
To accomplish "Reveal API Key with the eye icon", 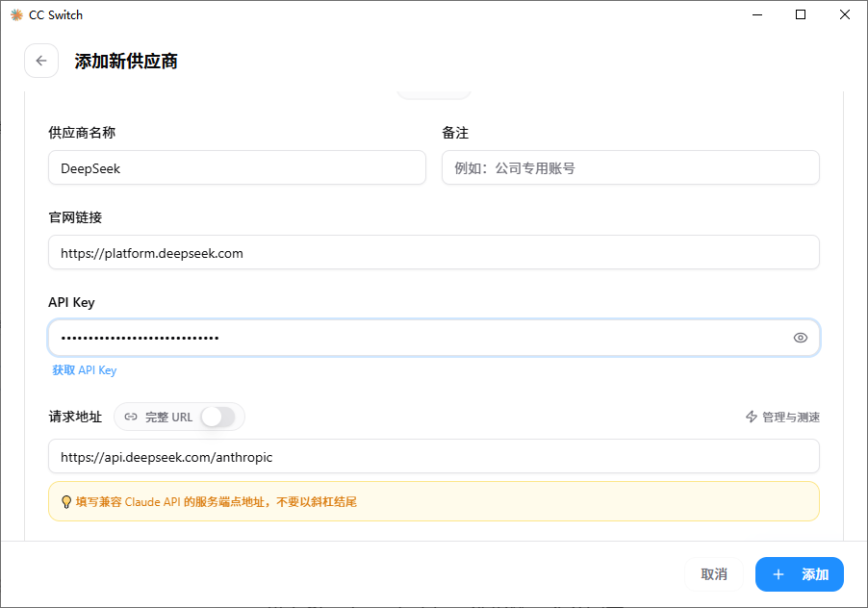I will (800, 338).
